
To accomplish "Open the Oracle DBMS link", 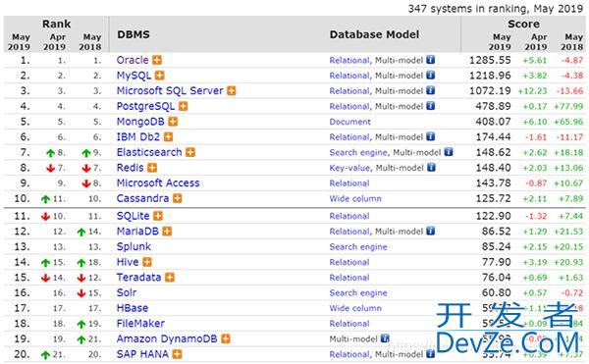I will coord(133,60).
